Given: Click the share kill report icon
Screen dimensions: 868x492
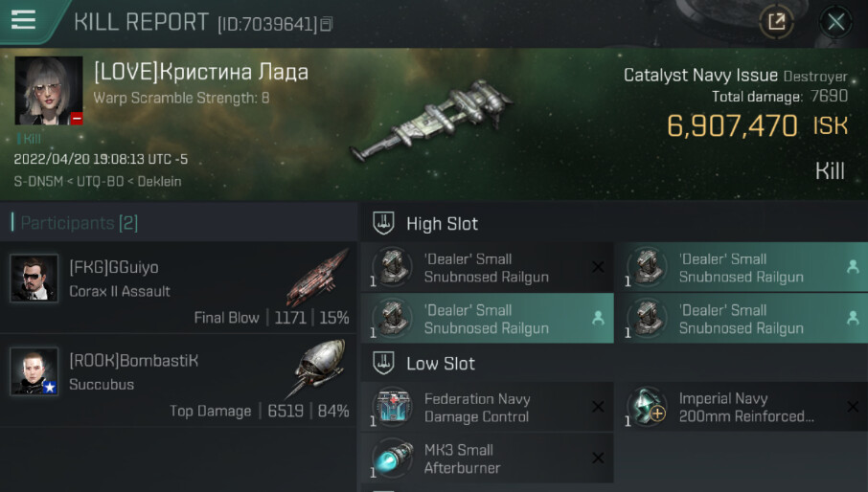Looking at the screenshot, I should (x=776, y=21).
